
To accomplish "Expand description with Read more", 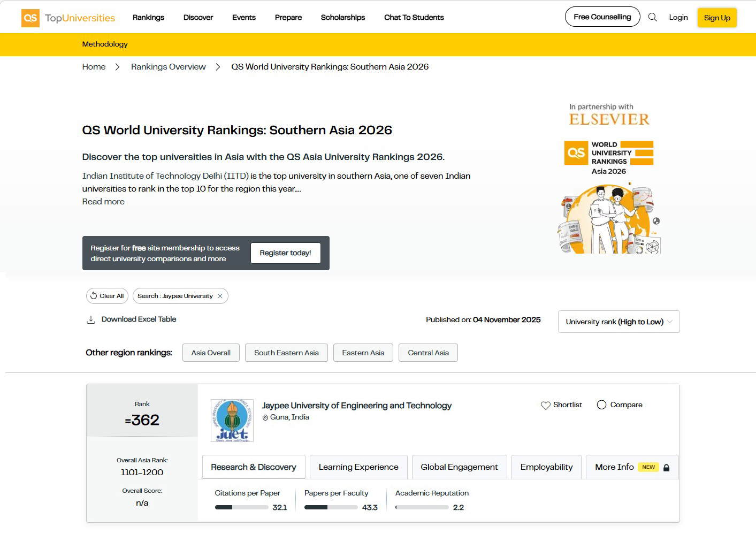I will click(x=103, y=202).
